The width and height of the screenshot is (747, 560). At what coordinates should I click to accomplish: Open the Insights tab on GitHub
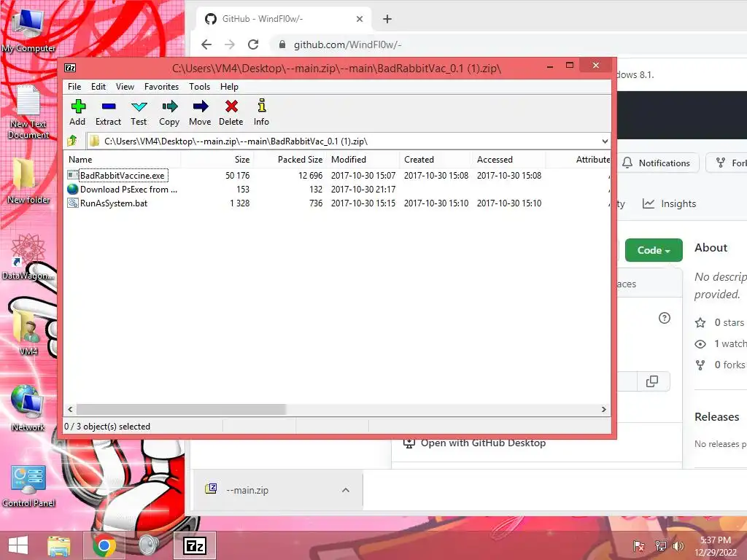coord(670,204)
